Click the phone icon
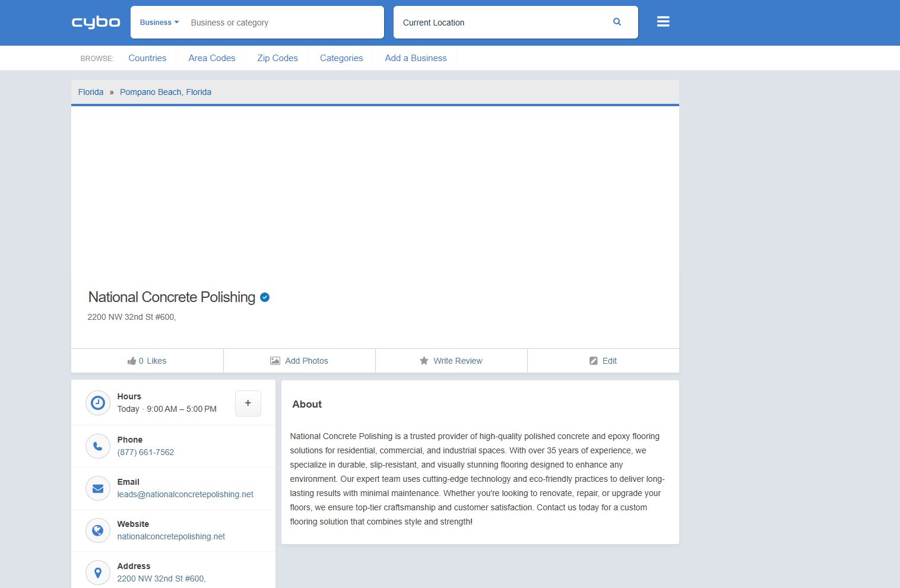The height and width of the screenshot is (588, 900). click(x=98, y=446)
